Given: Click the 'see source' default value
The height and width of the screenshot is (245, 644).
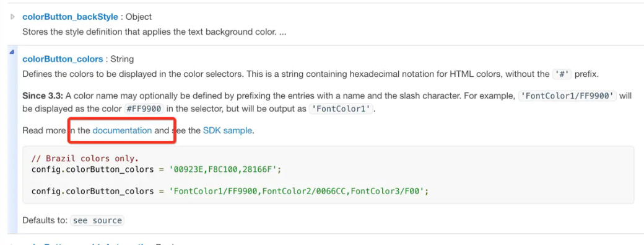Looking at the screenshot, I should pyautogui.click(x=97, y=220).
